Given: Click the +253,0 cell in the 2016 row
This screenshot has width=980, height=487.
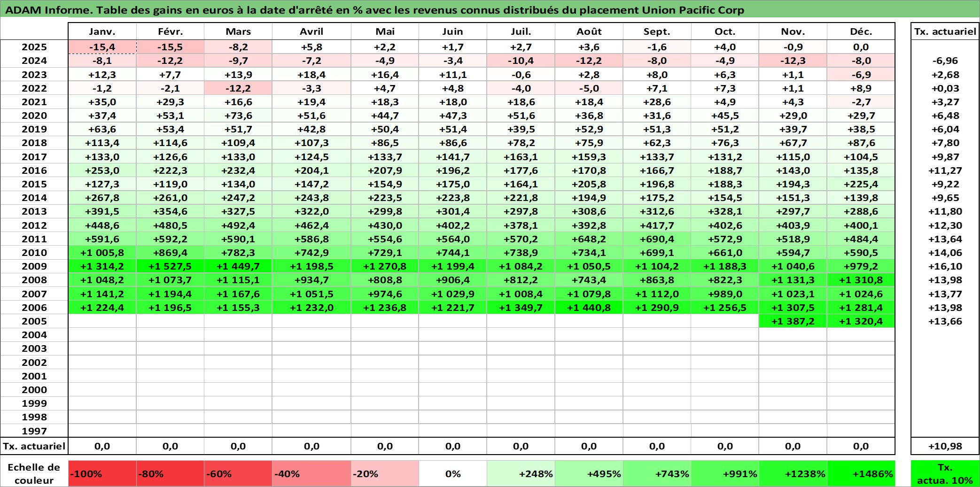Looking at the screenshot, I should [x=102, y=170].
